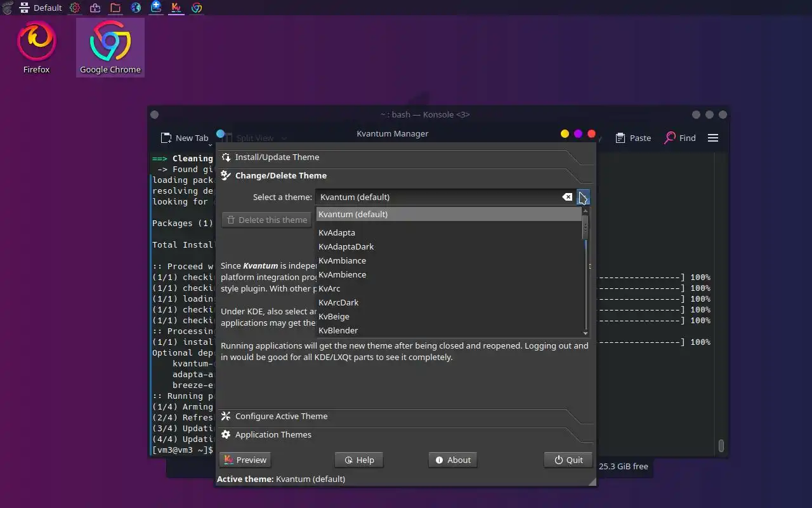Launch the globe web browser in the panel
This screenshot has width=812, height=508.
pyautogui.click(x=136, y=8)
